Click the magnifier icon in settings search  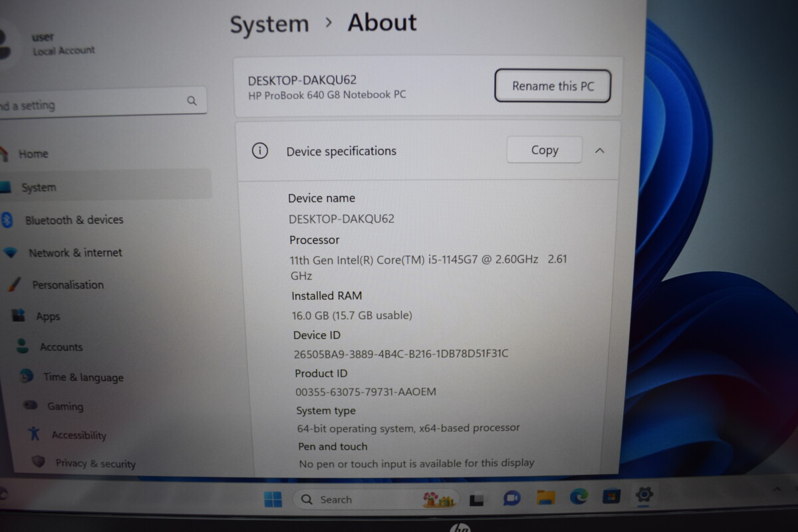(x=192, y=101)
